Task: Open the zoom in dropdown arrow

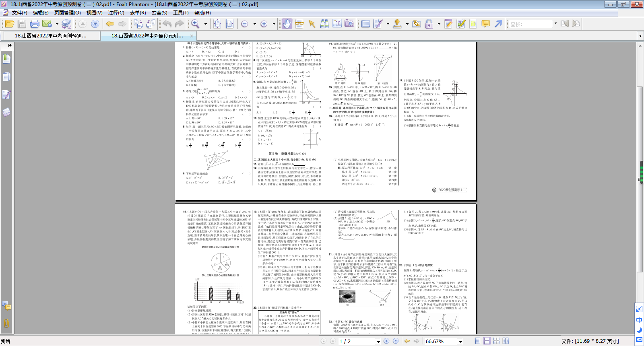Action: 274,24
